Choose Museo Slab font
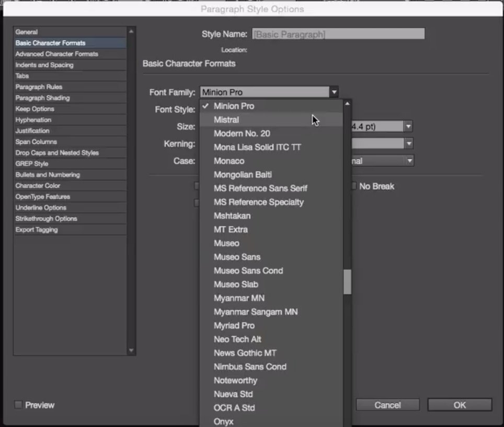 pos(271,284)
